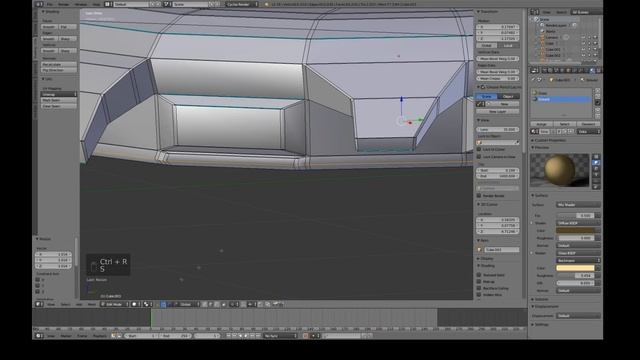The image size is (640, 360).
Task: Add a new material slot with plus icon
Action: click(598, 91)
